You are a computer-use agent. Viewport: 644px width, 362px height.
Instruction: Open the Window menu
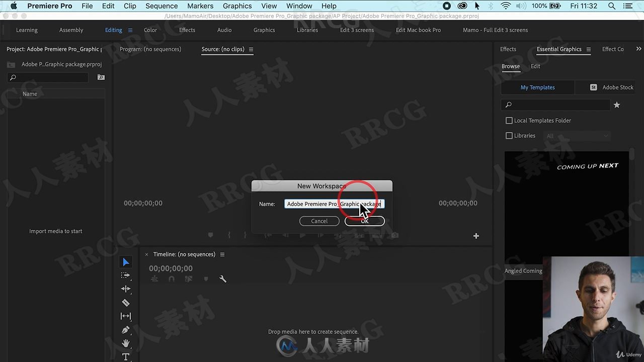point(299,6)
